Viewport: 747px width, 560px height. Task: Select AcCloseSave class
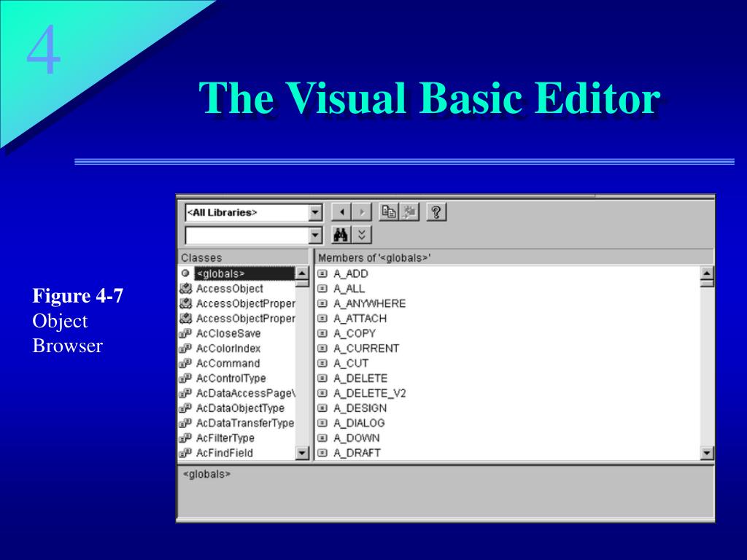228,333
